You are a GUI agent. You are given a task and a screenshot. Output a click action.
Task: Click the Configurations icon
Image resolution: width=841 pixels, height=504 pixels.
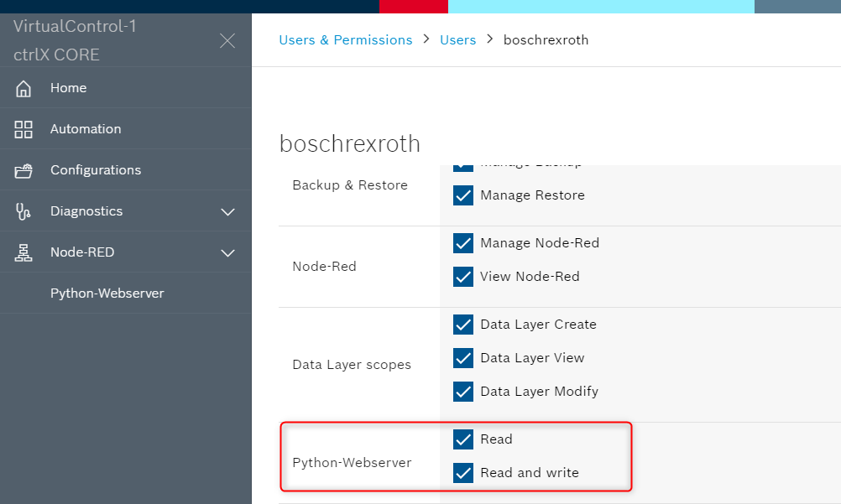click(x=23, y=169)
